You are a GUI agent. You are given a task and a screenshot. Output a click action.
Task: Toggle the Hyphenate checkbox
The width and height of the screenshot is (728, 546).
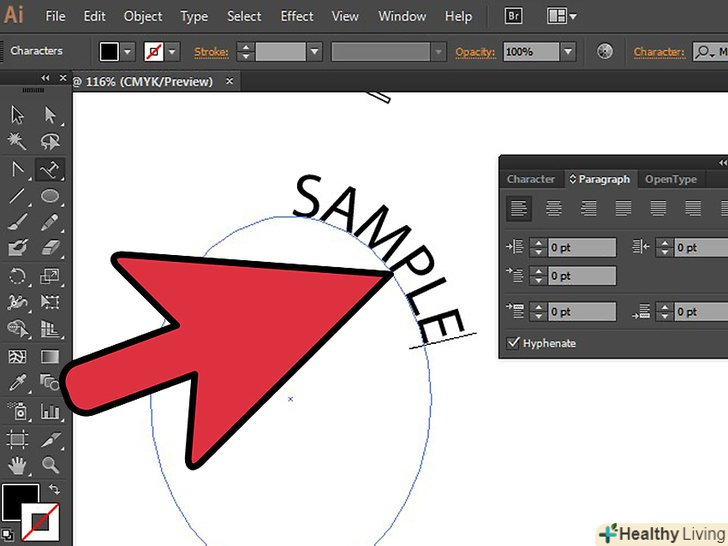513,343
